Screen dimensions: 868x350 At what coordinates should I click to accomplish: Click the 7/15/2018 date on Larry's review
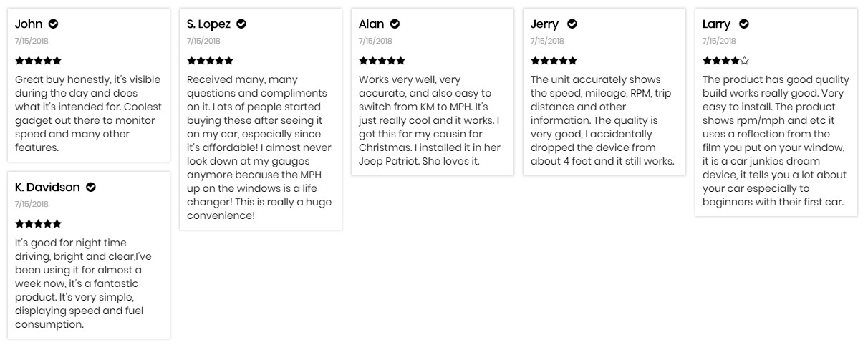tap(719, 42)
